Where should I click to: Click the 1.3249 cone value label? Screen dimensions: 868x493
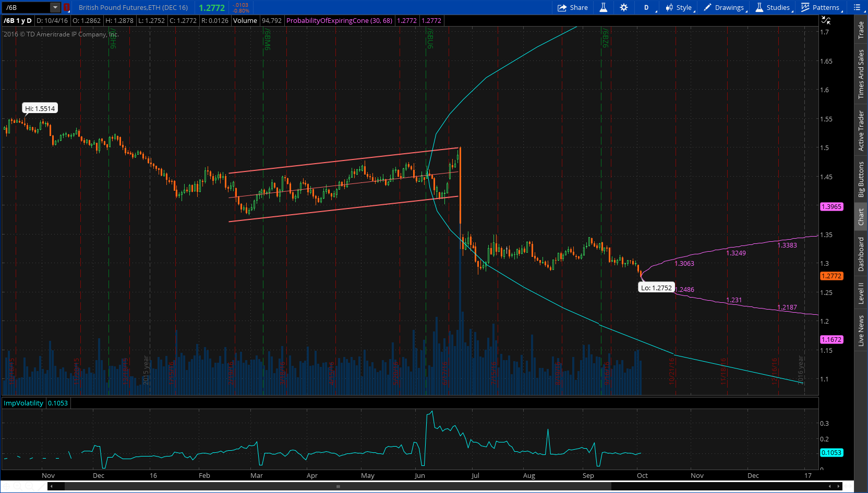tap(736, 253)
